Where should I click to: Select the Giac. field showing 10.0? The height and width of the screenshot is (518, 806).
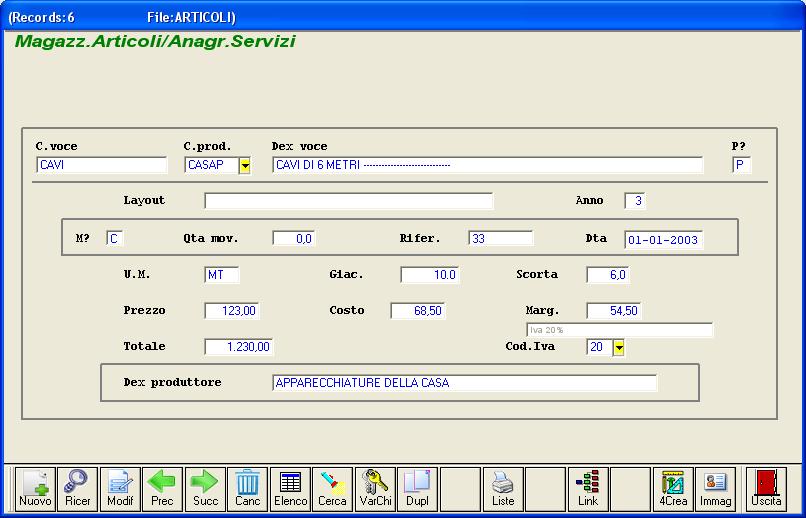430,275
